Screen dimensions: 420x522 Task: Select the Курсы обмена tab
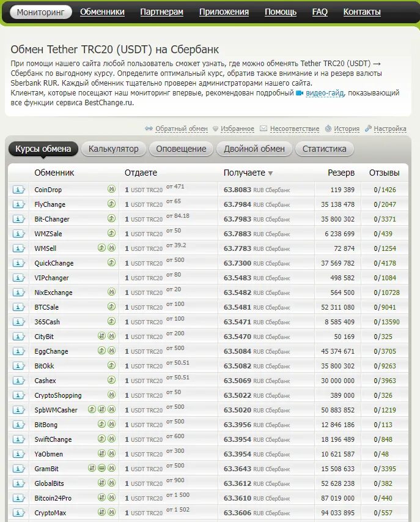[43, 149]
